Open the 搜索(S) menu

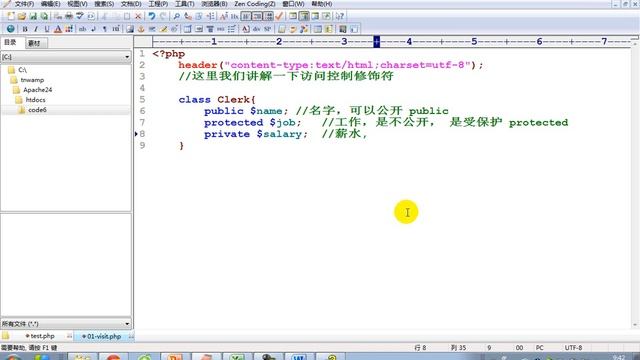[104, 4]
